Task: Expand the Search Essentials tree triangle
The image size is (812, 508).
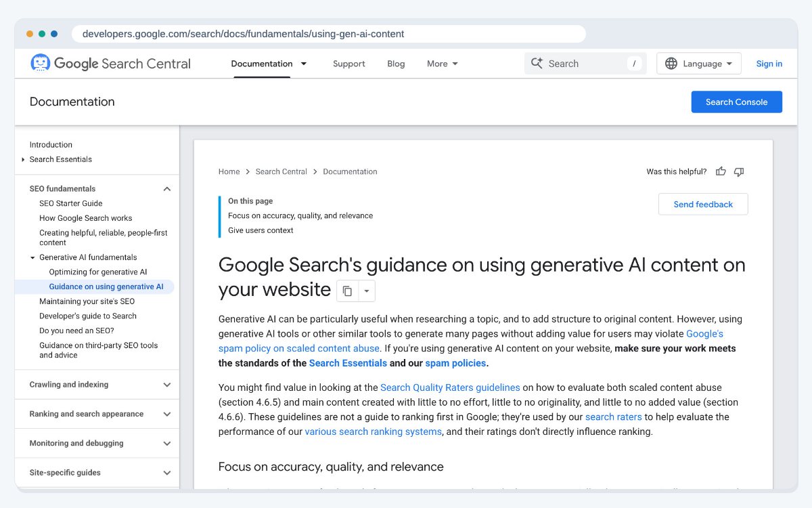Action: (24, 160)
